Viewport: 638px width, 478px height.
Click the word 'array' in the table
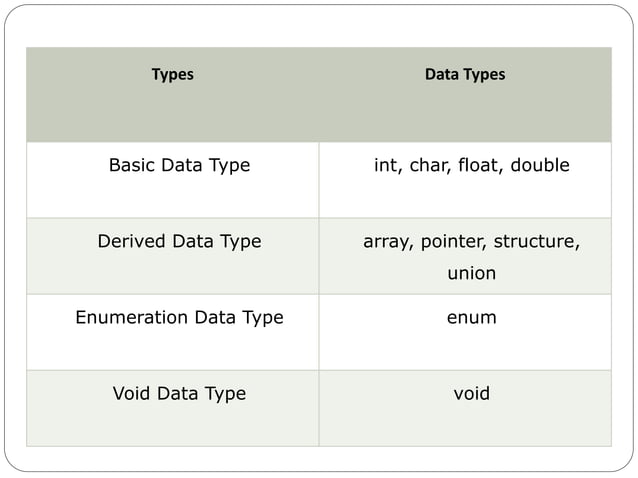(387, 242)
